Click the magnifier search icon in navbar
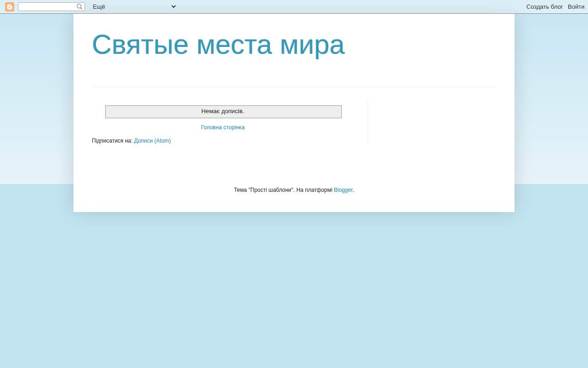Image resolution: width=588 pixels, height=368 pixels. click(79, 7)
